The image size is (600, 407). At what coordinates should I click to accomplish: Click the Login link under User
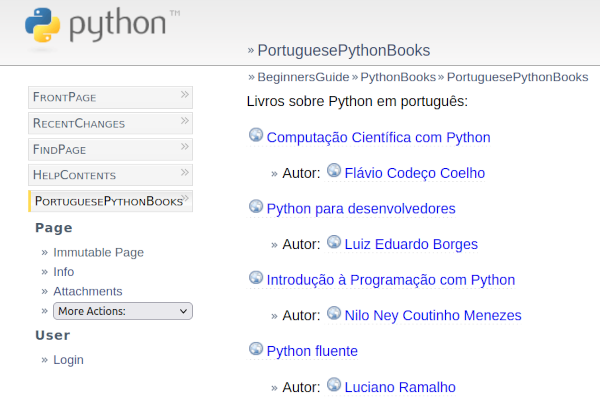[x=68, y=360]
